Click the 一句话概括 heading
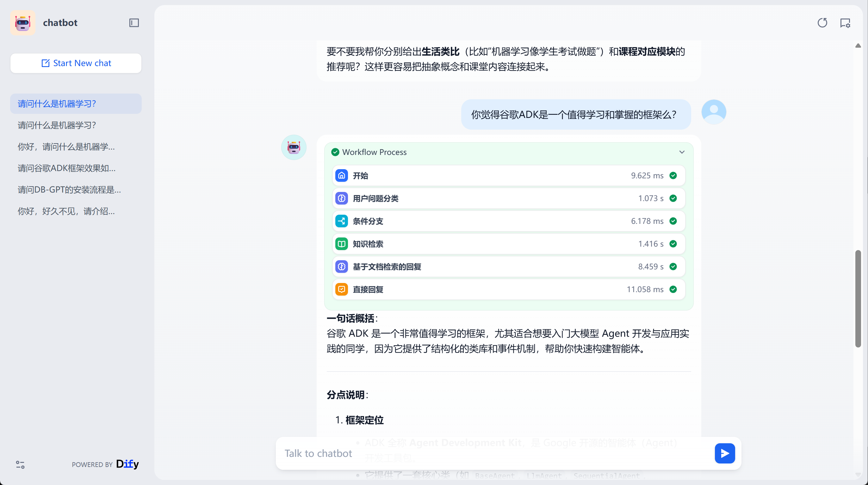This screenshot has height=485, width=868. 350,318
